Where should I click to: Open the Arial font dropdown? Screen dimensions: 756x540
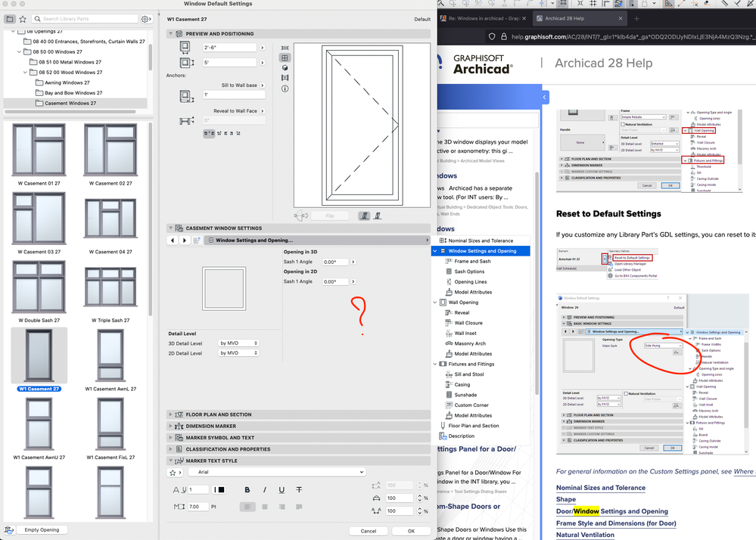[x=277, y=473]
